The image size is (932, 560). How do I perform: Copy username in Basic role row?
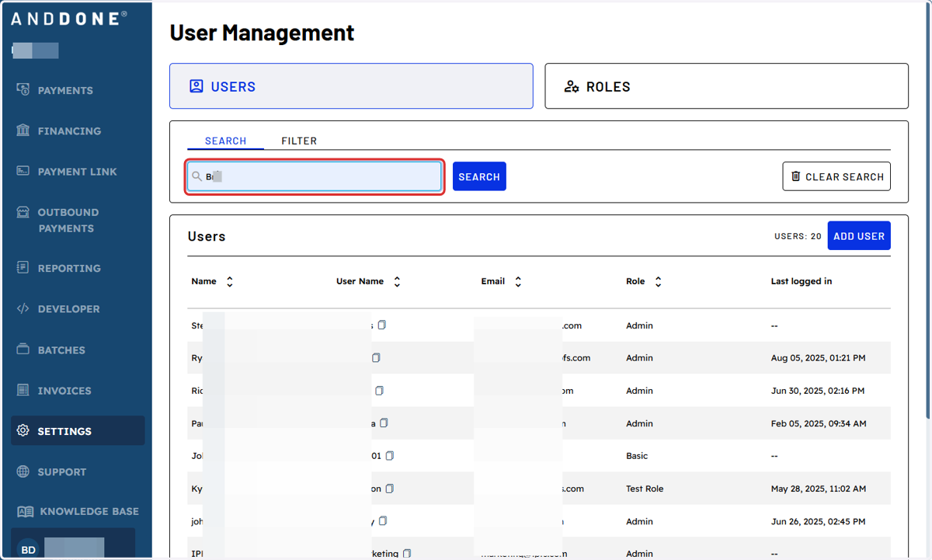390,456
